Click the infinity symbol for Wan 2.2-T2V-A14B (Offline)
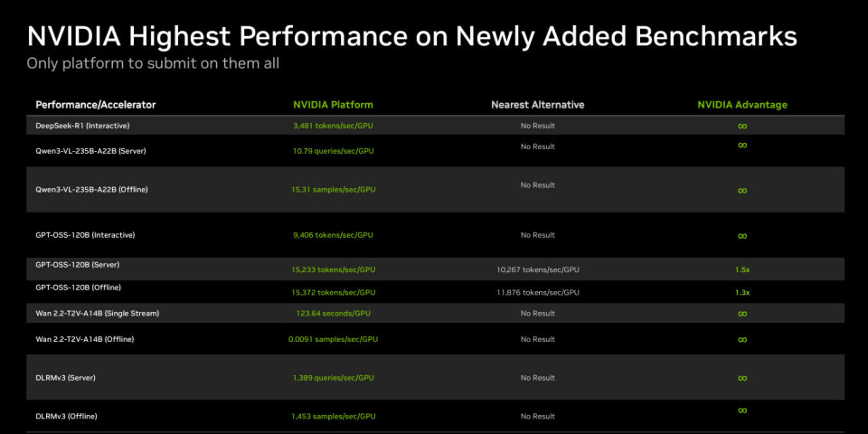Screen dimensions: 868x434 coord(742,339)
